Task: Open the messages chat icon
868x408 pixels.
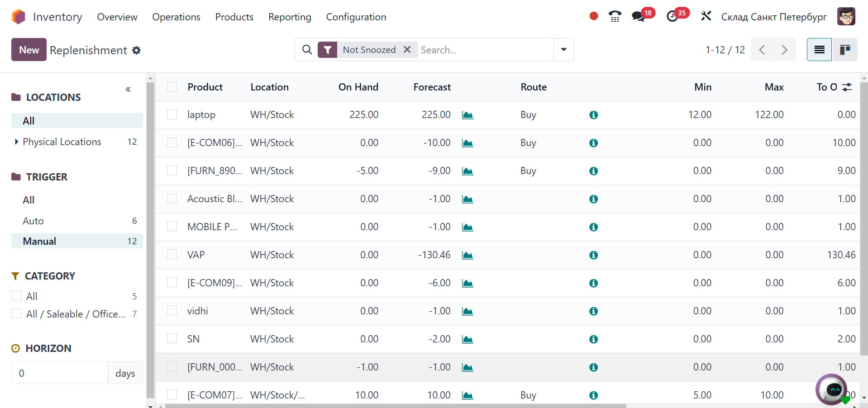Action: click(638, 17)
